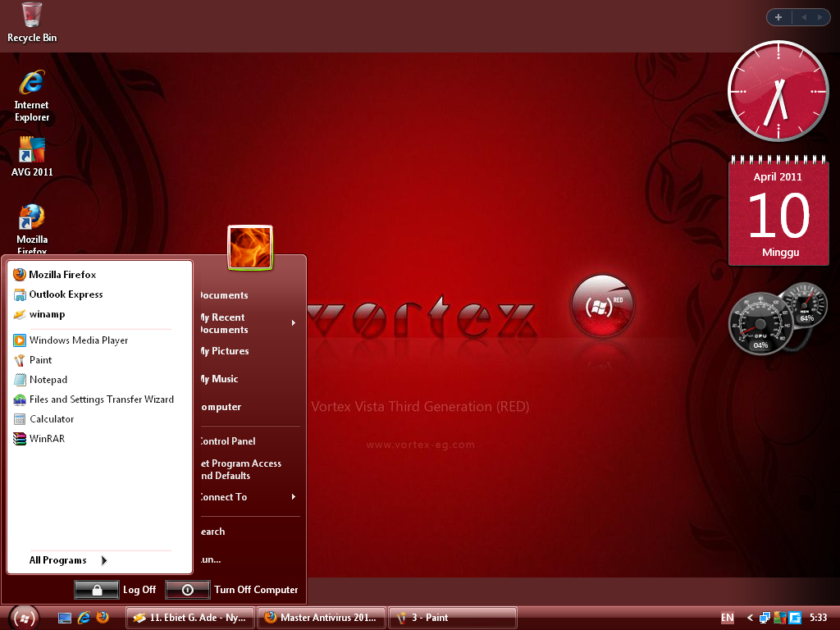Show hidden tray icons with the chevron

point(750,618)
